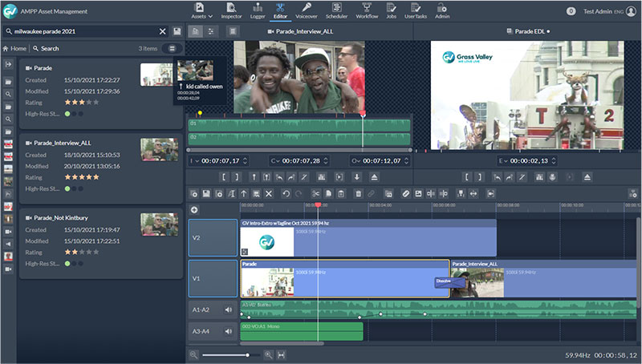This screenshot has width=642, height=364.
Task: Click the Dissolve transition on V1 track
Action: [x=450, y=282]
